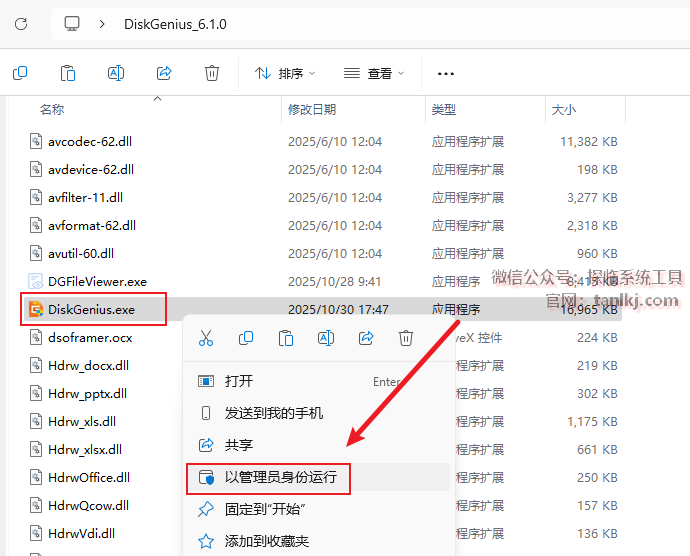Click the context menu Copy icon
Image resolution: width=690 pixels, height=556 pixels.
pos(246,338)
